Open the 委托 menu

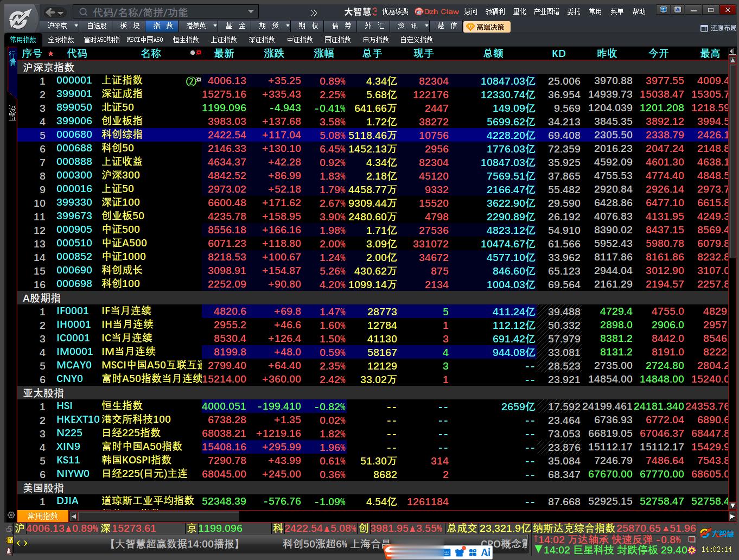(574, 11)
